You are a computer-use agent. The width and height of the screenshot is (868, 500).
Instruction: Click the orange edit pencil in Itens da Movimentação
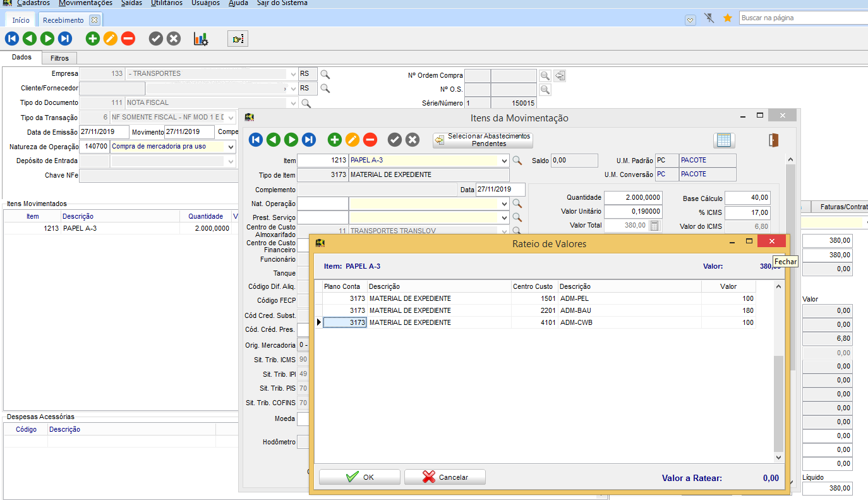click(353, 140)
